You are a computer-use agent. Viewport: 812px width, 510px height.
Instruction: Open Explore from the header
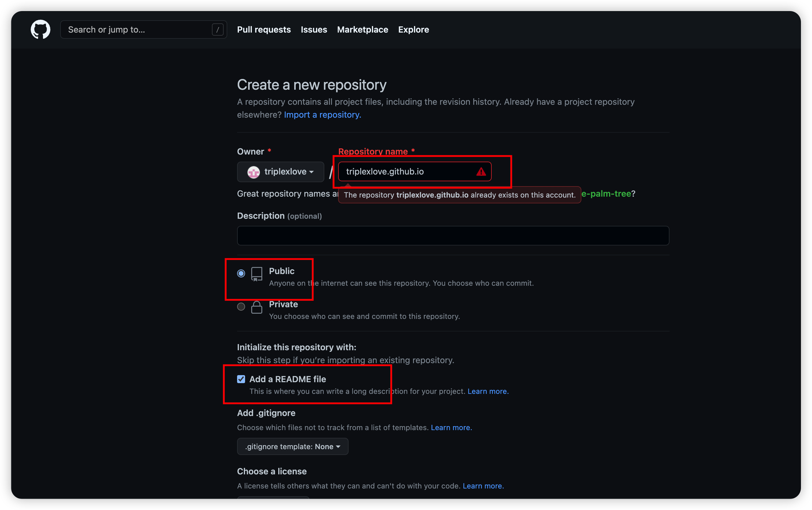(413, 30)
